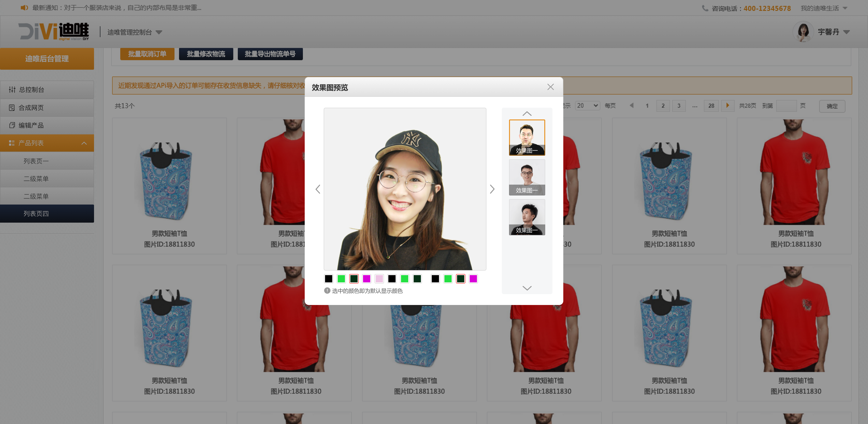Screen dimensions: 868x424
Task: Open 列表页四 in the sidebar
Action: point(36,214)
